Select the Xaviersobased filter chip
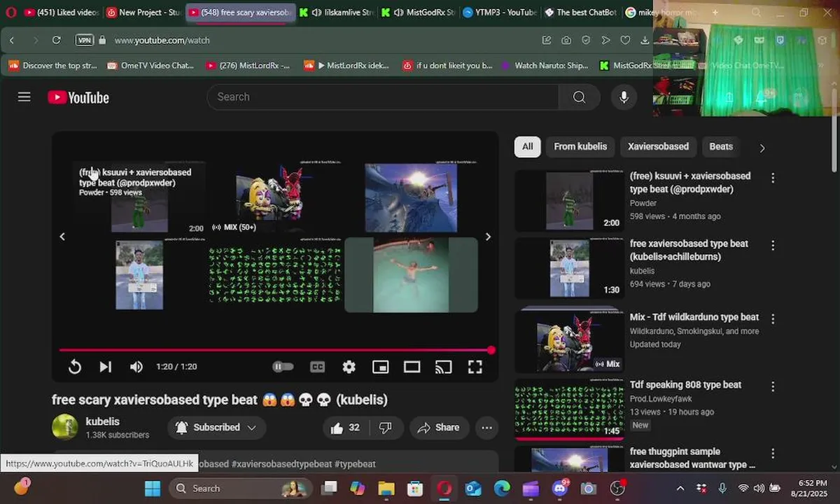840x504 pixels. tap(658, 146)
